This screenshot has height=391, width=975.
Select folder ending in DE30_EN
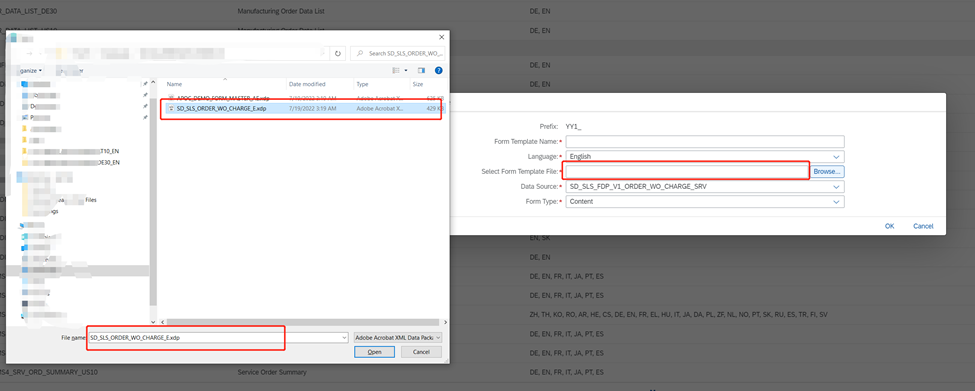coord(70,162)
